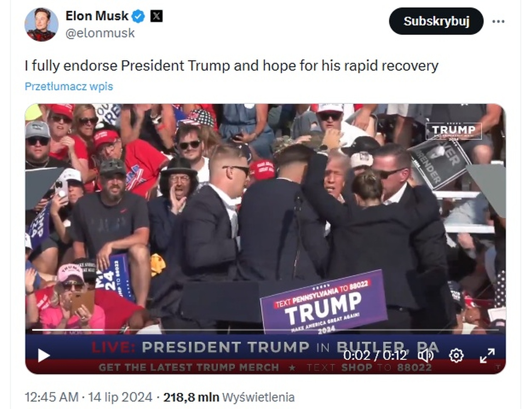The width and height of the screenshot is (532, 409).
Task: Click the Przetłumacz wpis translate link
Action: click(69, 86)
